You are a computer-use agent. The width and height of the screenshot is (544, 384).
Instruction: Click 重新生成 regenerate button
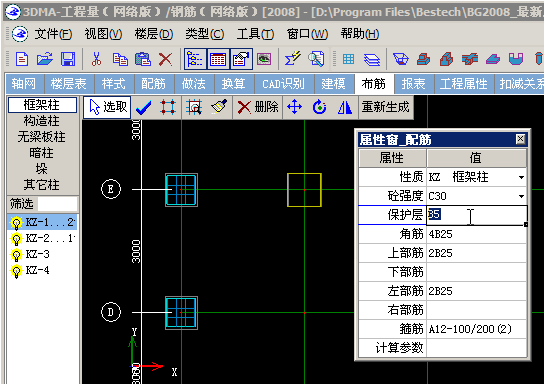click(x=385, y=107)
